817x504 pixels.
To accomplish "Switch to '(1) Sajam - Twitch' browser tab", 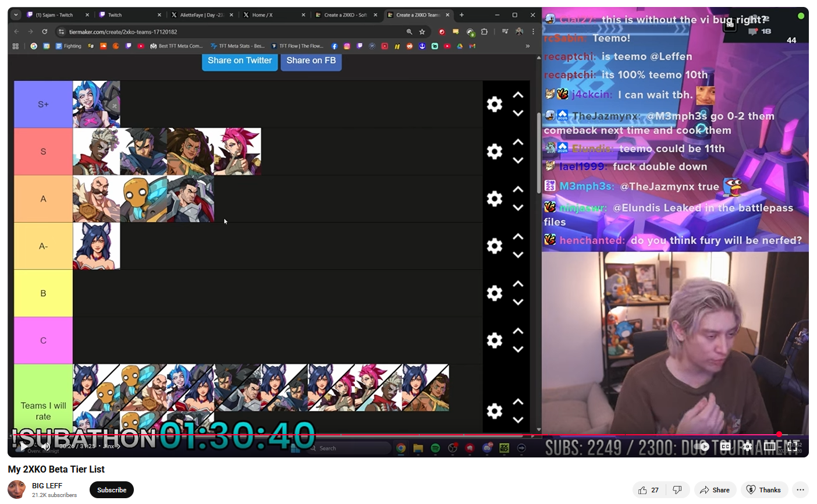I will click(58, 15).
